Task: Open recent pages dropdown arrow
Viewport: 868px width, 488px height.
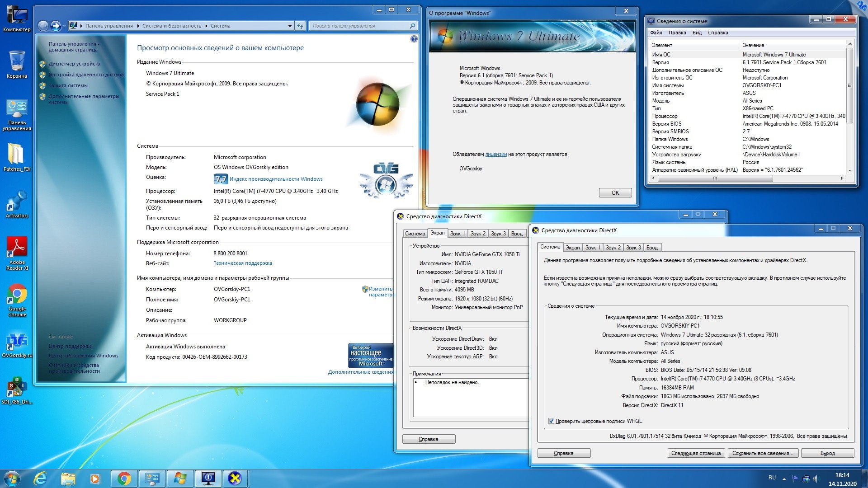Action: point(65,26)
